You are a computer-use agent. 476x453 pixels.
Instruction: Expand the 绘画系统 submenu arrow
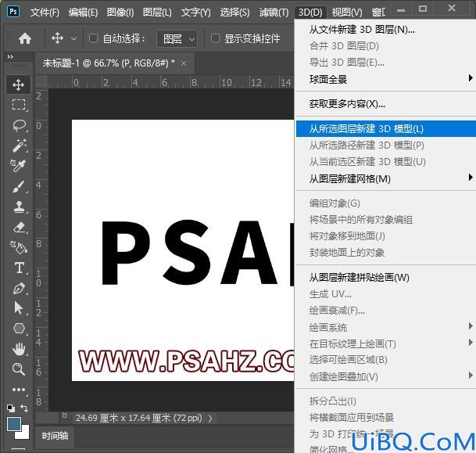point(471,326)
